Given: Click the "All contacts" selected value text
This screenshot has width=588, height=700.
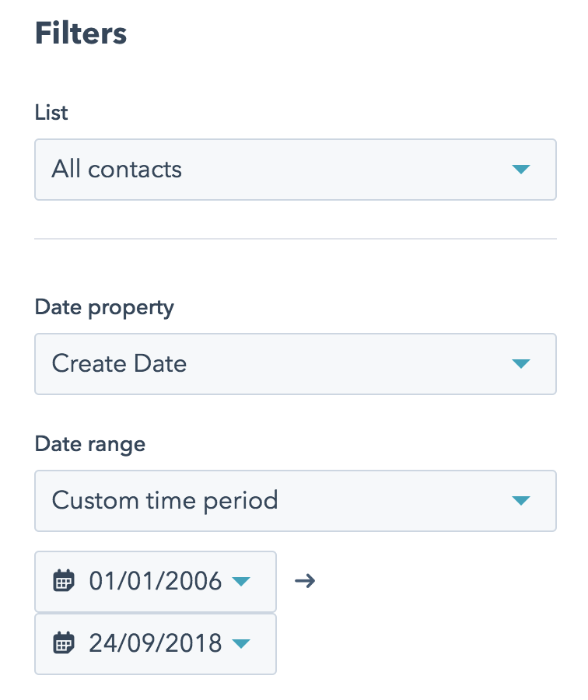Looking at the screenshot, I should click(x=117, y=170).
